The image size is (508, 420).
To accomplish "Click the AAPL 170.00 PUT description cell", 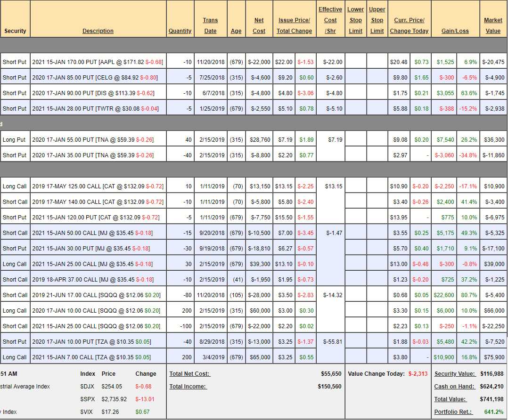I will pos(98,62).
